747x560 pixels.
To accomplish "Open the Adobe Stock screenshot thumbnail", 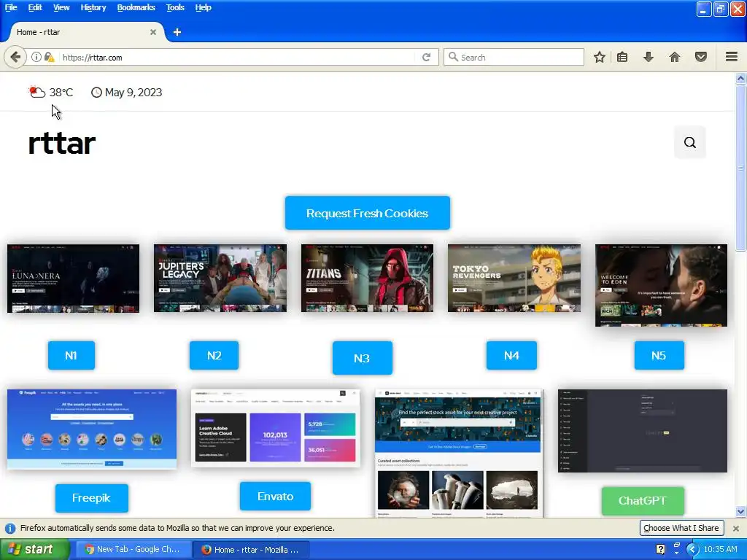I will coord(459,454).
